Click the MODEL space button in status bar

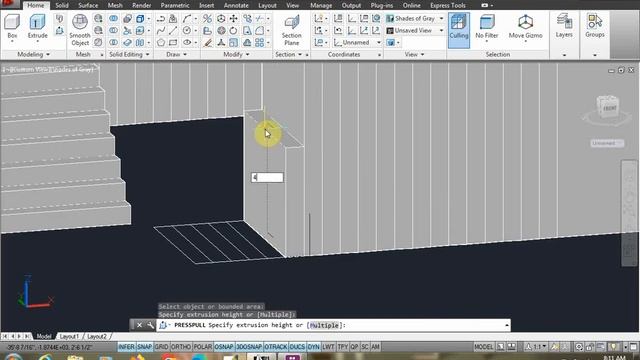tap(484, 347)
